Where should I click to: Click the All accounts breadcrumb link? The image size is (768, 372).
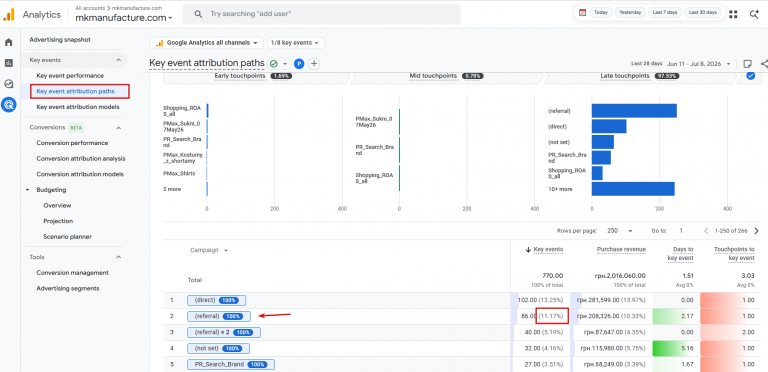(90, 8)
